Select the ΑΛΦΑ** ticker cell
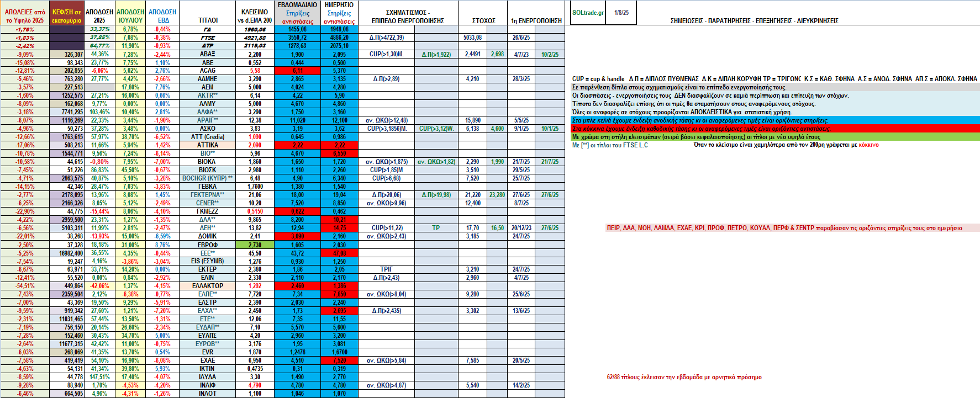The height and width of the screenshot is (398, 980). (x=208, y=112)
